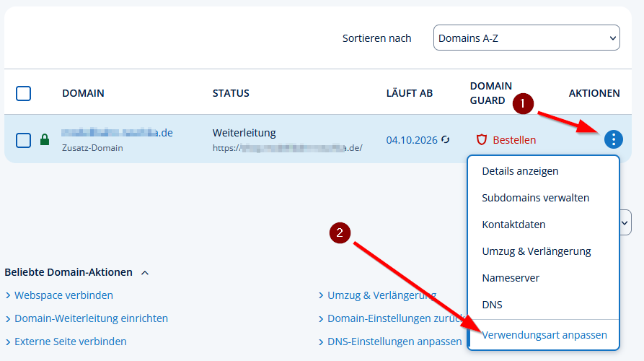Screen dimensions: 644x361
Task: Click Verwendungsart anpassen menu entry
Action: click(x=543, y=335)
